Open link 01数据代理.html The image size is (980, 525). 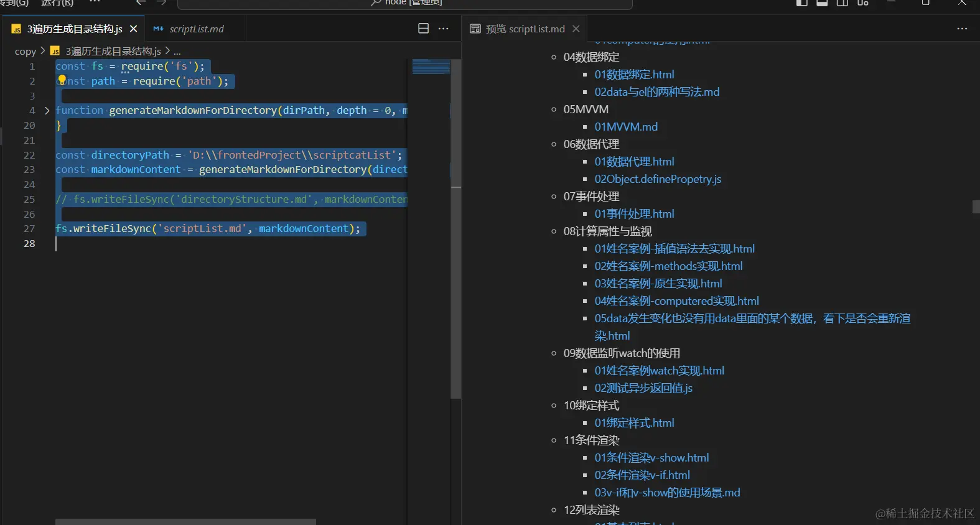click(634, 162)
